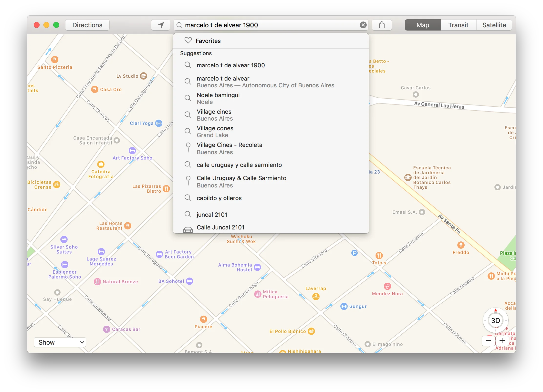Zoom in with the plus button
Screen dimensions: 543x392
tap(502, 341)
